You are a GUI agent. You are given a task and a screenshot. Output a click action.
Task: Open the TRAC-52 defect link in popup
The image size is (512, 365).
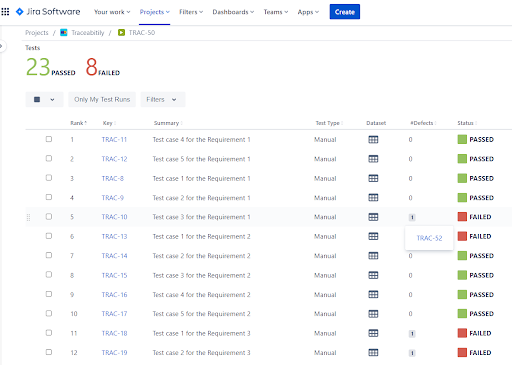coord(429,238)
